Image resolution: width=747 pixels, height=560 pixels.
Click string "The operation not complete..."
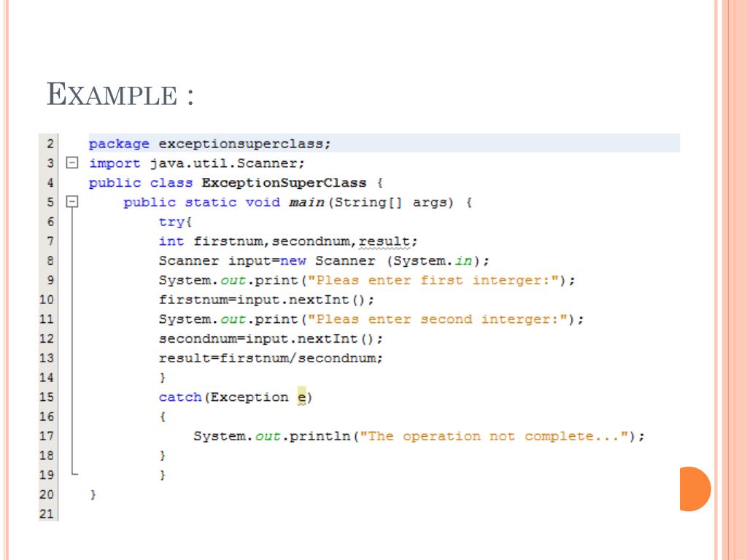tap(495, 436)
